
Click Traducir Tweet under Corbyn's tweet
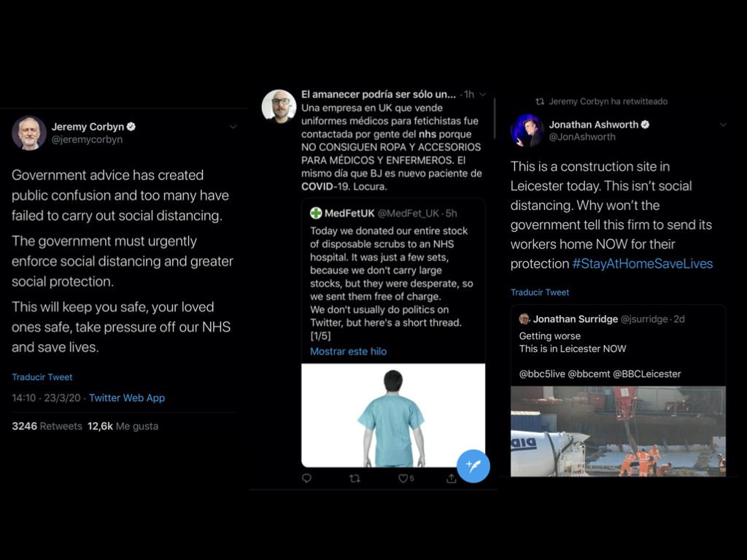click(x=42, y=377)
